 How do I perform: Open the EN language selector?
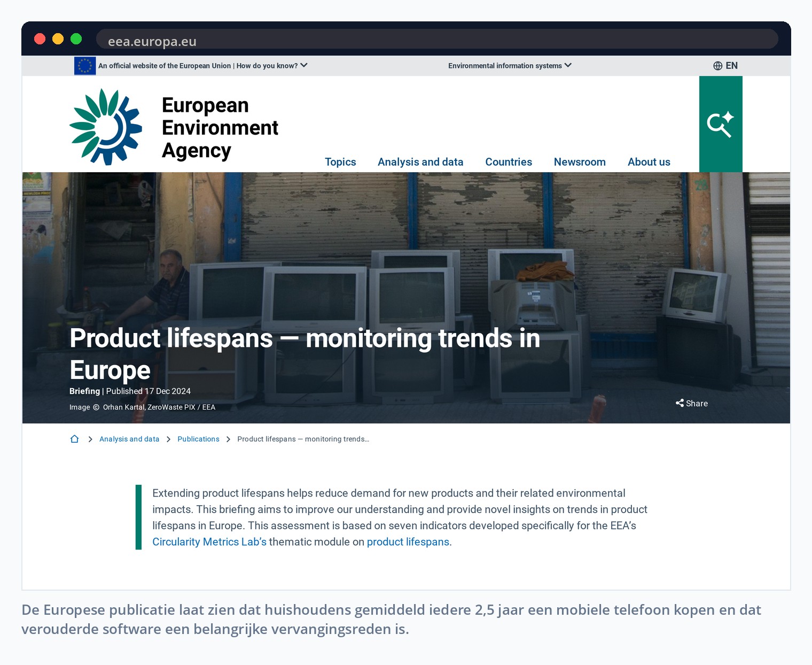click(725, 66)
